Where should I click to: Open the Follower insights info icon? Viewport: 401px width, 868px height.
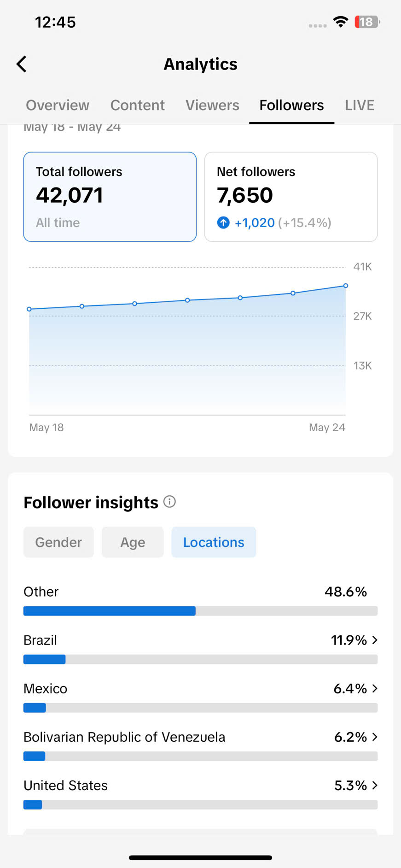pyautogui.click(x=169, y=502)
